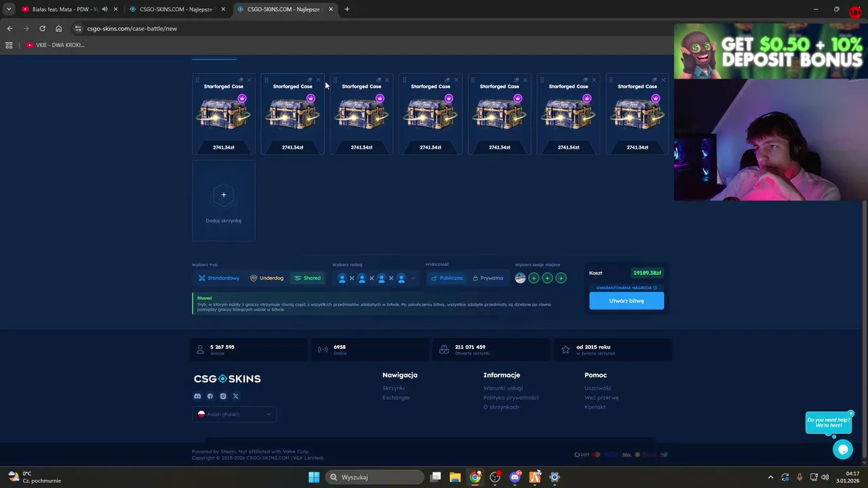This screenshot has height=488, width=868.
Task: Remove the last Starforged Case with its X icon
Action: point(663,80)
